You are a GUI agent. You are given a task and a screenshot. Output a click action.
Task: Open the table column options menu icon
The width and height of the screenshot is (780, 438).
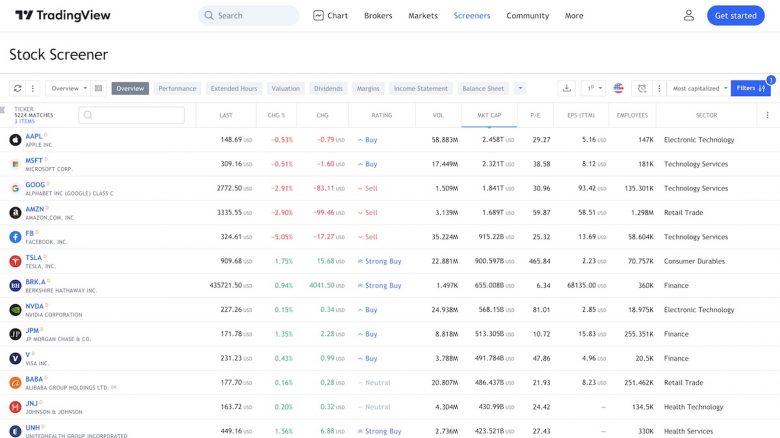pyautogui.click(x=768, y=115)
